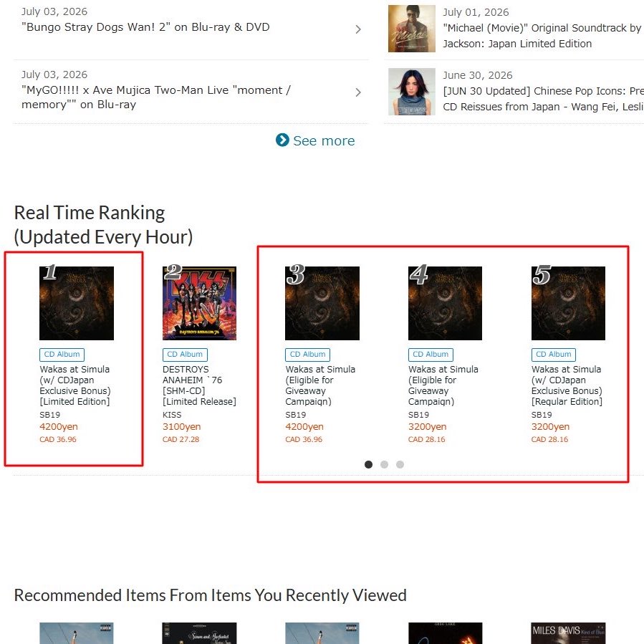The height and width of the screenshot is (644, 644).
Task: Open the Wakas at Simula Limited Edition title link
Action: click(75, 385)
